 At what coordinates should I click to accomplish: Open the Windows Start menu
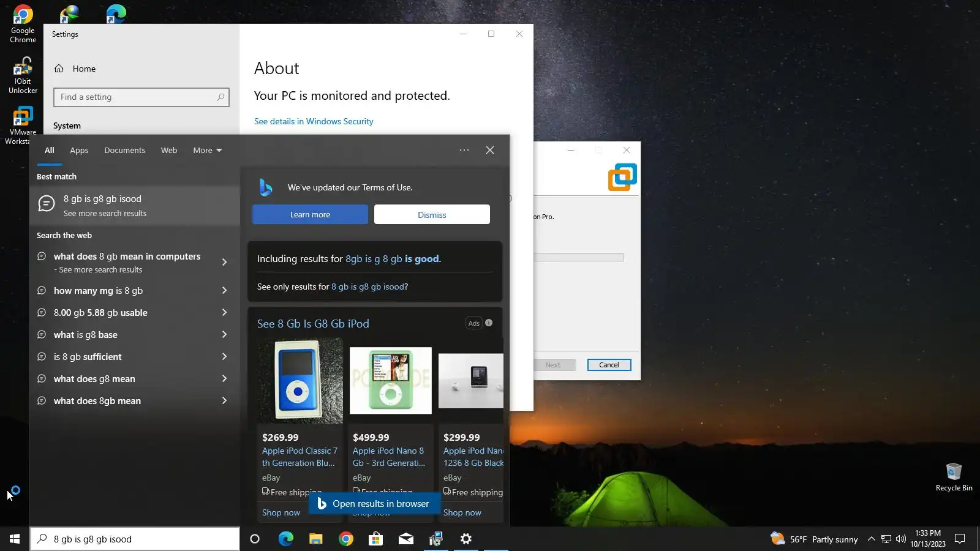point(15,539)
